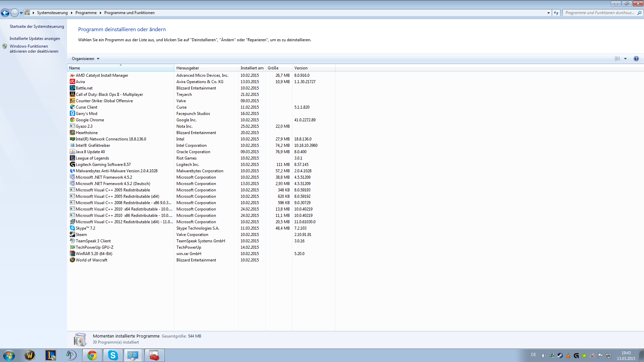644x362 pixels.
Task: Click Windows-Funktionen aktivieren oder deaktivieren
Action: pos(34,49)
